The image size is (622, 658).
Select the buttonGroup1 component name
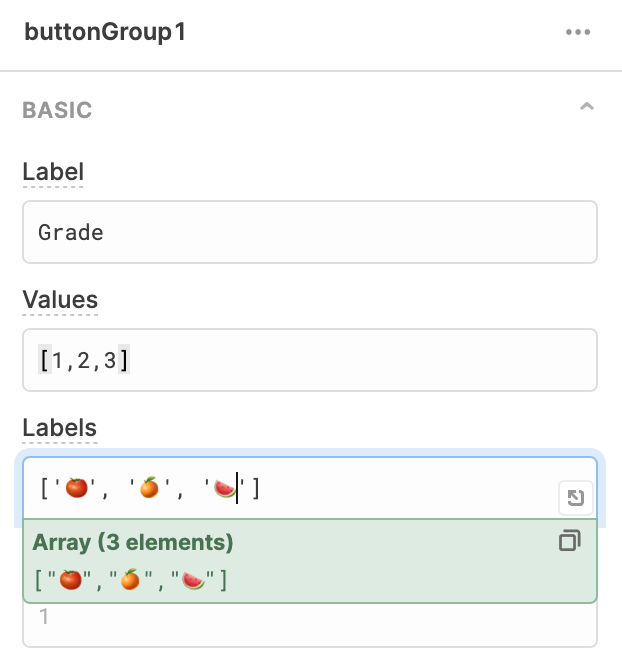tap(105, 32)
